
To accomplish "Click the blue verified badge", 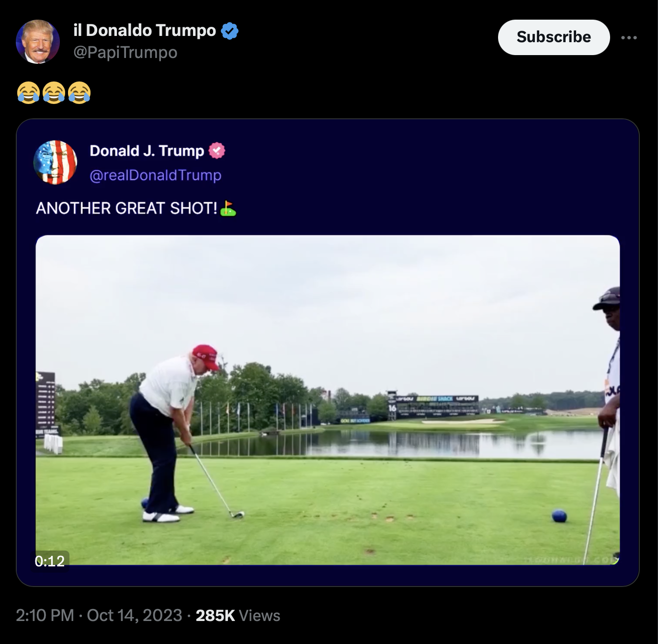I will pyautogui.click(x=230, y=31).
